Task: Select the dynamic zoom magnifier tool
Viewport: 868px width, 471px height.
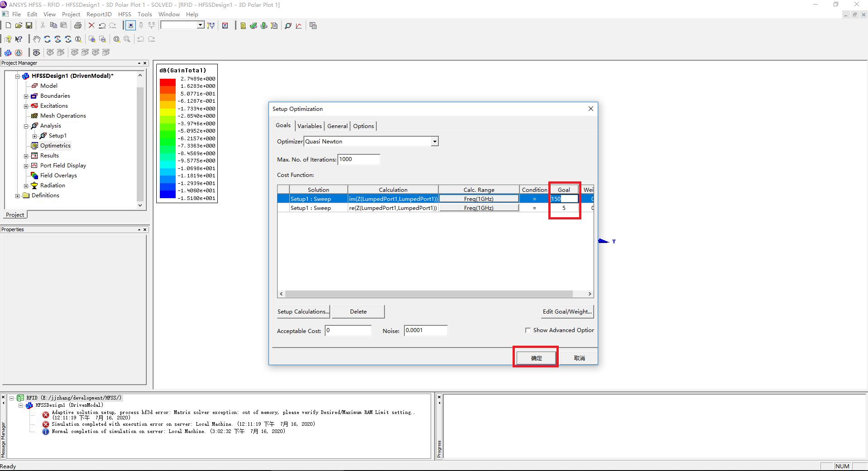Action: click(x=78, y=39)
